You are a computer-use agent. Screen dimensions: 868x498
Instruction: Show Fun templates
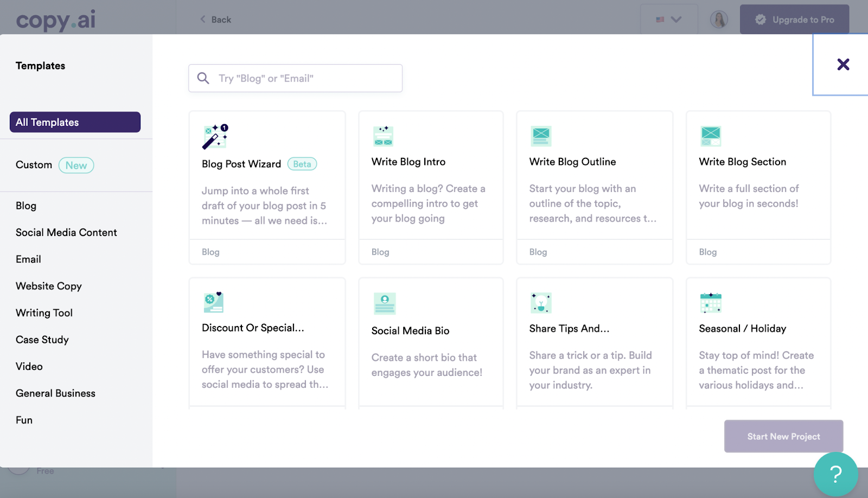tap(24, 420)
